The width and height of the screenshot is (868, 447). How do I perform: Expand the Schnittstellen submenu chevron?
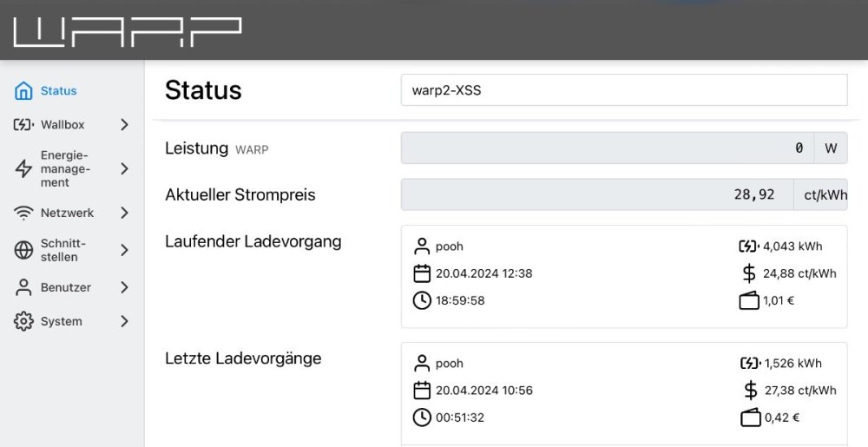124,251
